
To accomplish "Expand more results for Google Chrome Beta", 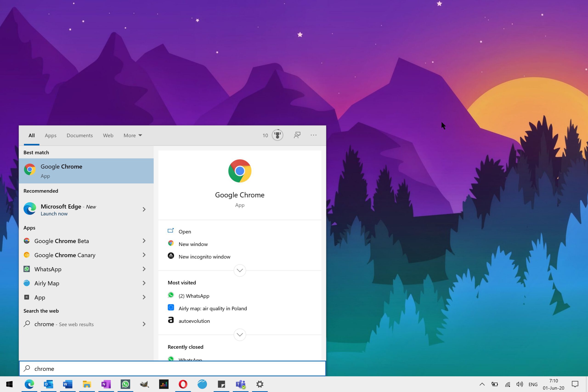I will pyautogui.click(x=144, y=241).
